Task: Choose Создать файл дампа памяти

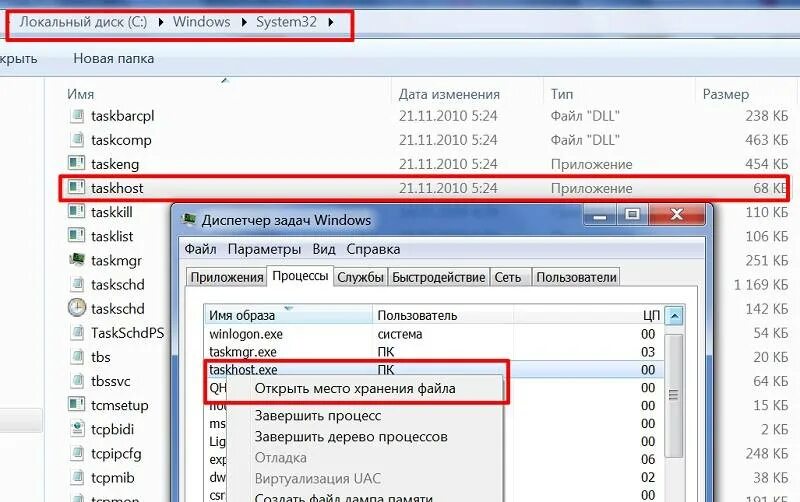Action: point(343,497)
